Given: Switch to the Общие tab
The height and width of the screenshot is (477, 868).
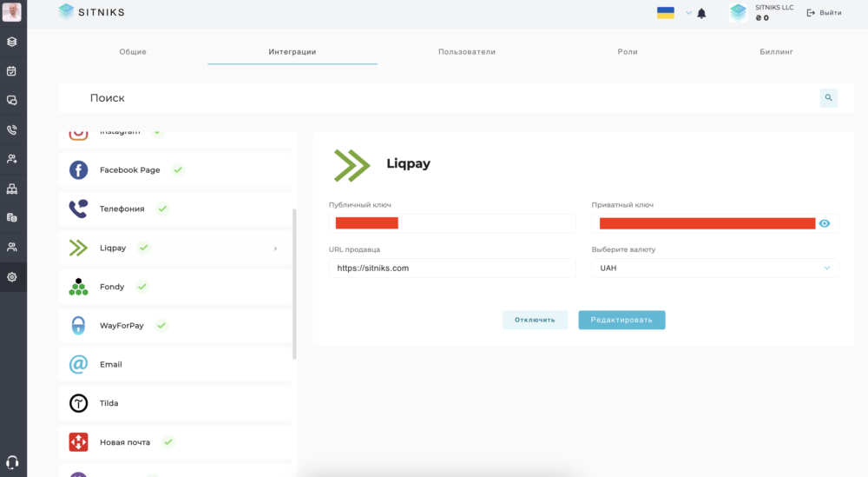Looking at the screenshot, I should click(133, 51).
